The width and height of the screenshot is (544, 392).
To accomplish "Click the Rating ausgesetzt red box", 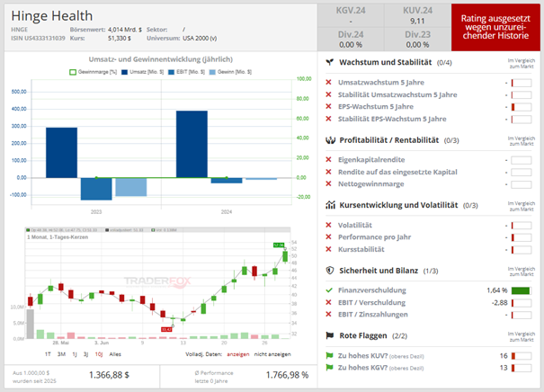I will 495,27.
